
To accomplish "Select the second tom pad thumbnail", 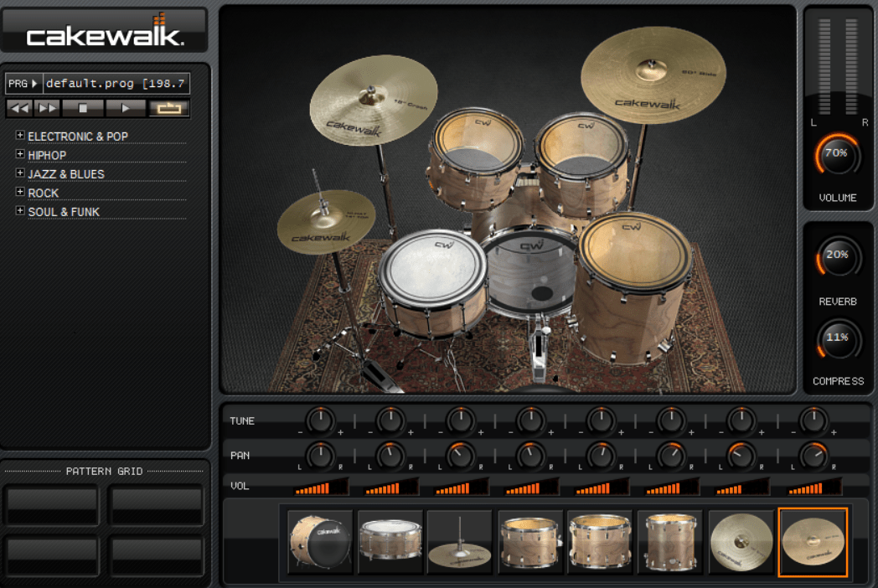I will pyautogui.click(x=600, y=542).
